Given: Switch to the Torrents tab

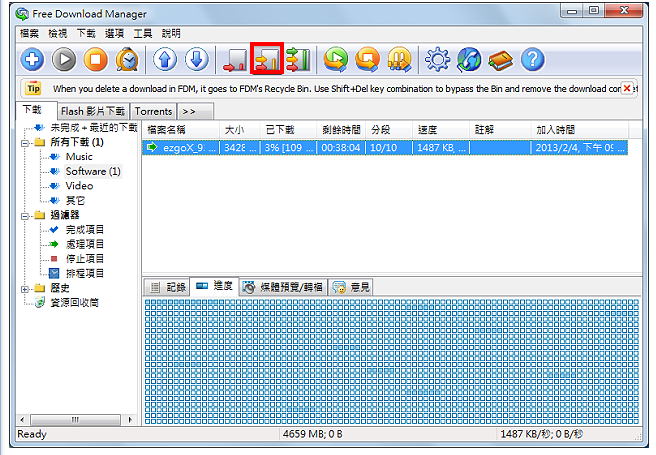Looking at the screenshot, I should [x=153, y=112].
